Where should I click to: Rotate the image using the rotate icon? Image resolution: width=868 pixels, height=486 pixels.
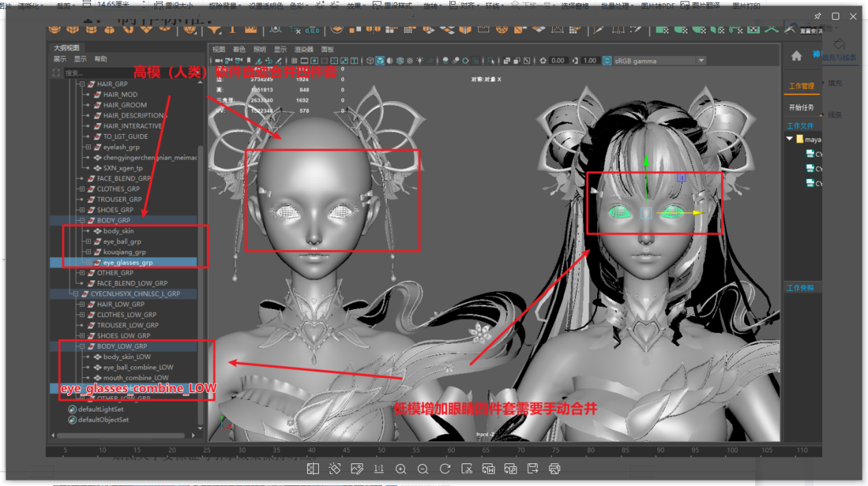coord(445,469)
